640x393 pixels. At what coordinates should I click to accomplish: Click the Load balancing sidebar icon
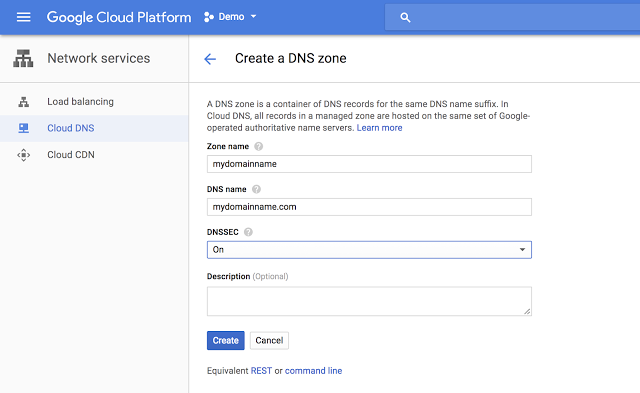coord(24,102)
